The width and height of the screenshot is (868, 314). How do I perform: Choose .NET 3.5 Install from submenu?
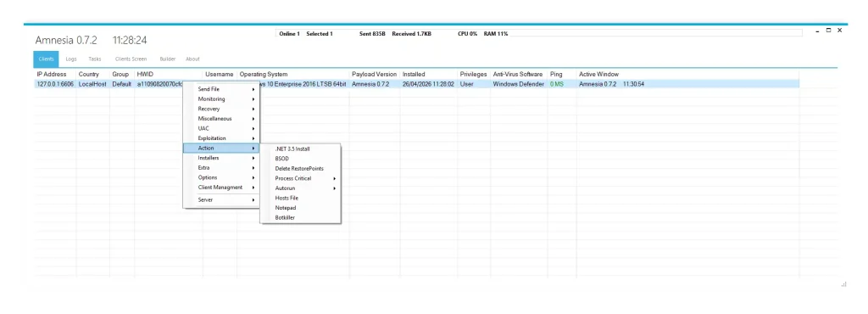pyautogui.click(x=301, y=149)
